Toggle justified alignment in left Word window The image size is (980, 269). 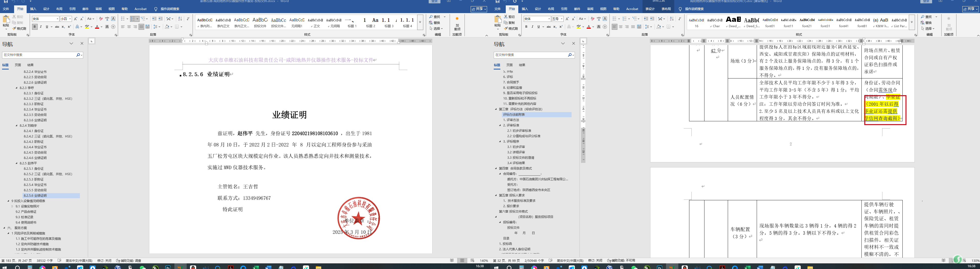point(141,27)
